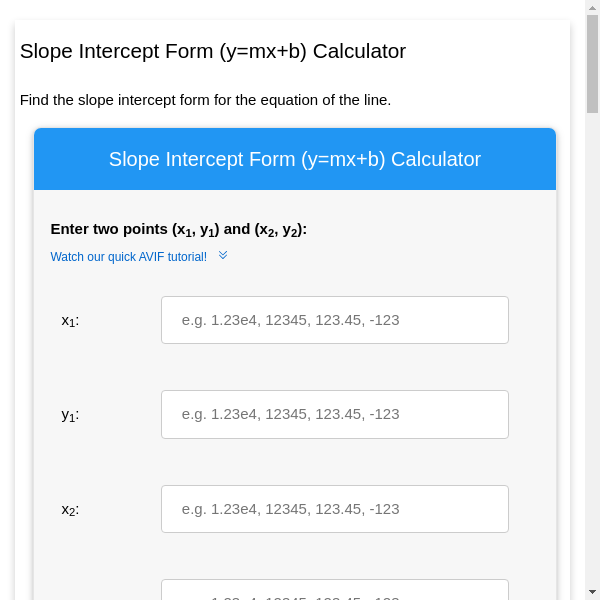The height and width of the screenshot is (600, 600).
Task: Focus the x1 coordinate input field
Action: coord(334,320)
